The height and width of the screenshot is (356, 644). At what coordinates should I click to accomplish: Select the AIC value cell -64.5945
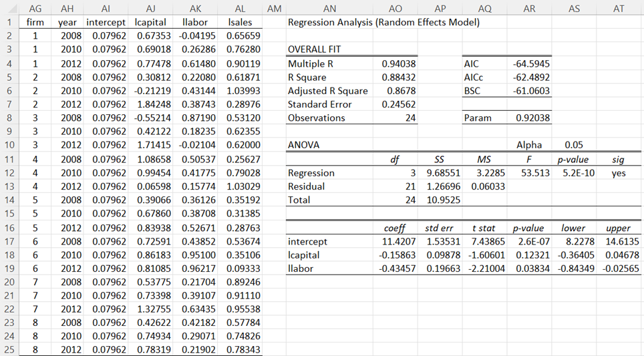pos(530,63)
